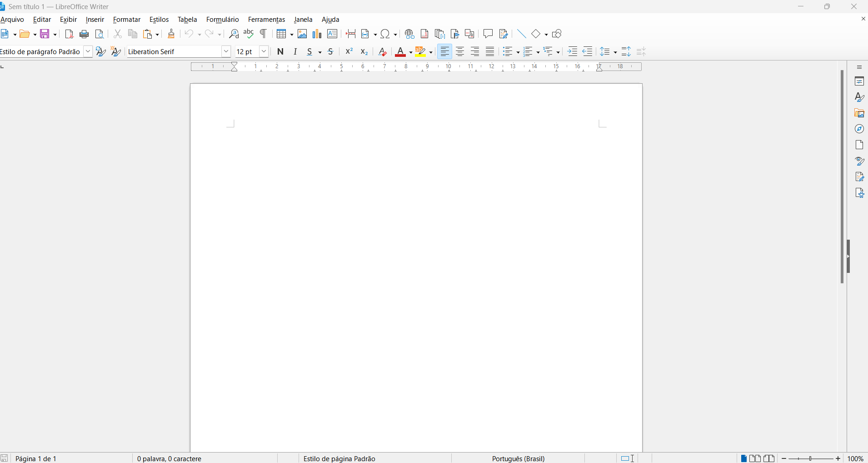Image resolution: width=868 pixels, height=463 pixels.
Task: Open the line spacing dropdown arrow
Action: [615, 52]
